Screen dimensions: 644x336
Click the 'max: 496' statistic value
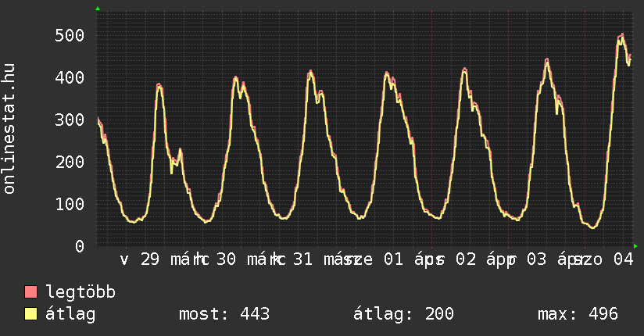pos(578,314)
